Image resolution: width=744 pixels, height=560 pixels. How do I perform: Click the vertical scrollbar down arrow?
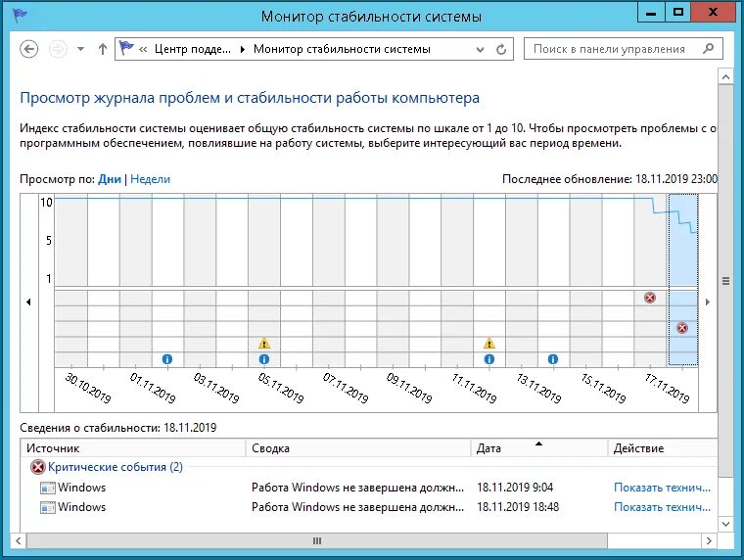point(725,524)
